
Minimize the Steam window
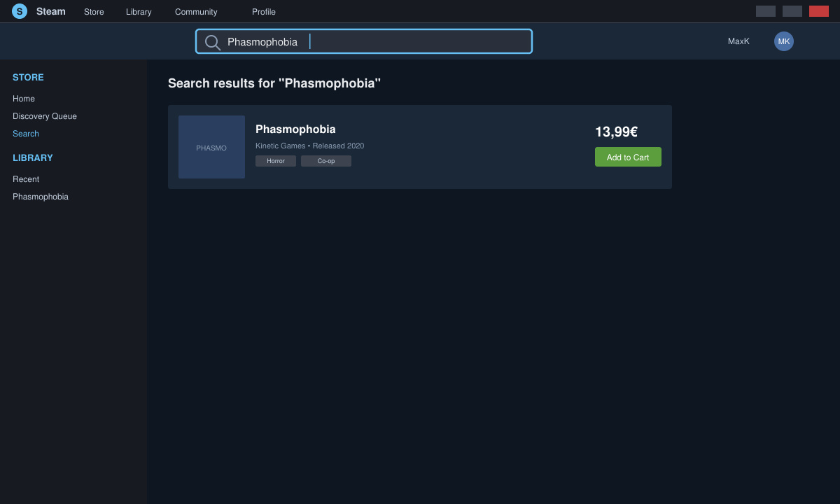766,11
